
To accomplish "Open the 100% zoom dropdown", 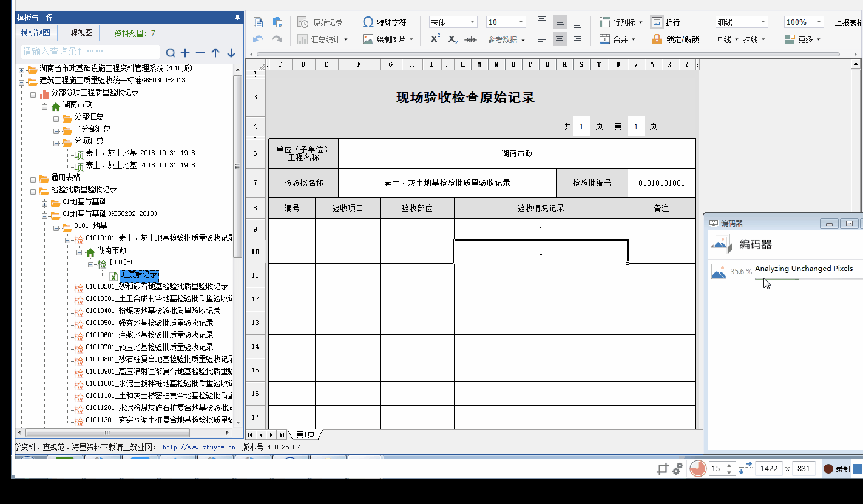I will pos(803,22).
